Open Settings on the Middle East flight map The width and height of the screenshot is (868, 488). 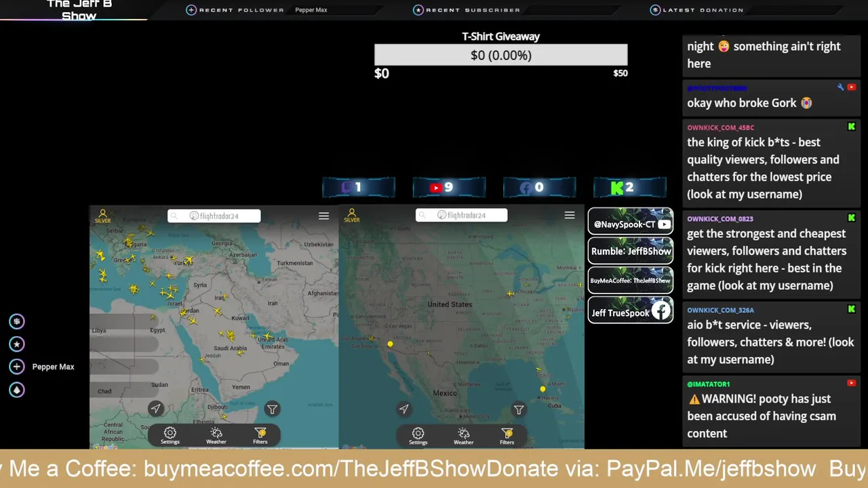(170, 435)
